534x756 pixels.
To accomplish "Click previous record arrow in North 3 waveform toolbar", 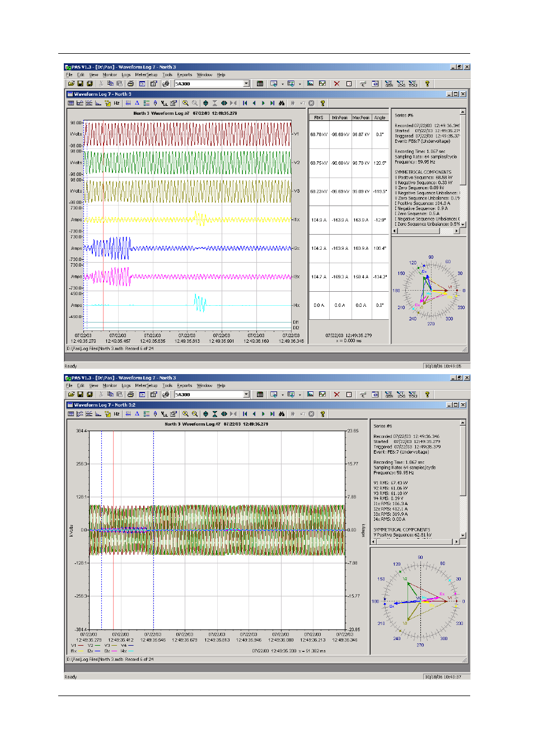I will click(x=254, y=103).
